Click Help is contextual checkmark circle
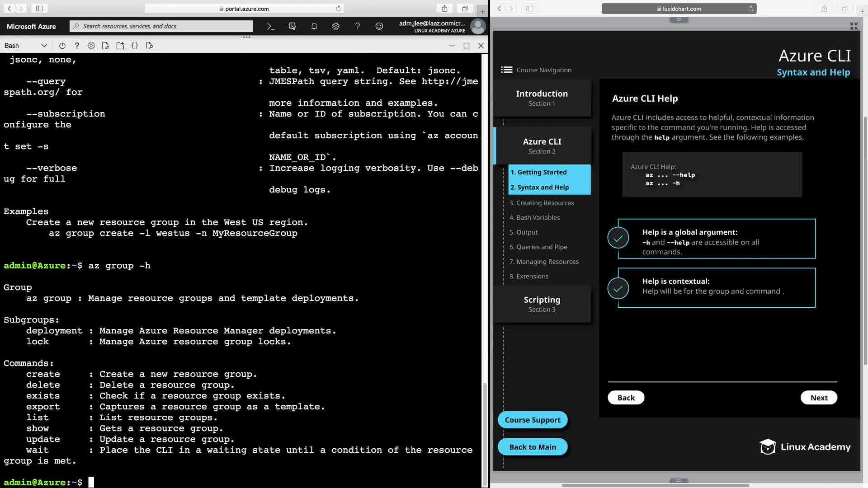 (x=618, y=288)
